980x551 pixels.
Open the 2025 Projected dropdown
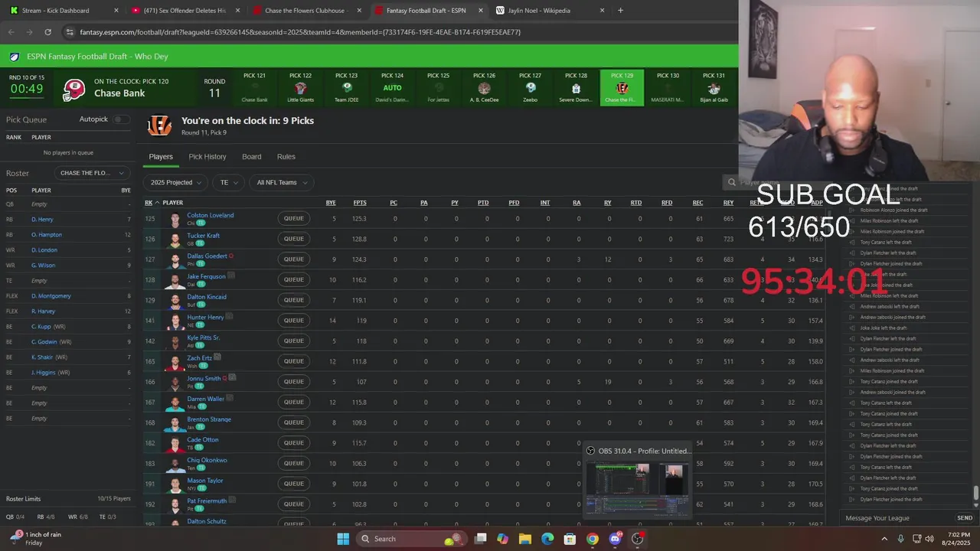(x=175, y=182)
